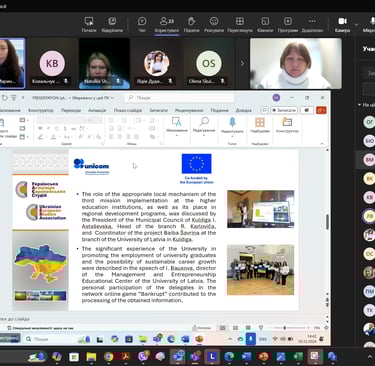Image resolution: width=375 pixels, height=366 pixels.
Task: Start slideshow from the status bar icon
Action: pos(261,328)
